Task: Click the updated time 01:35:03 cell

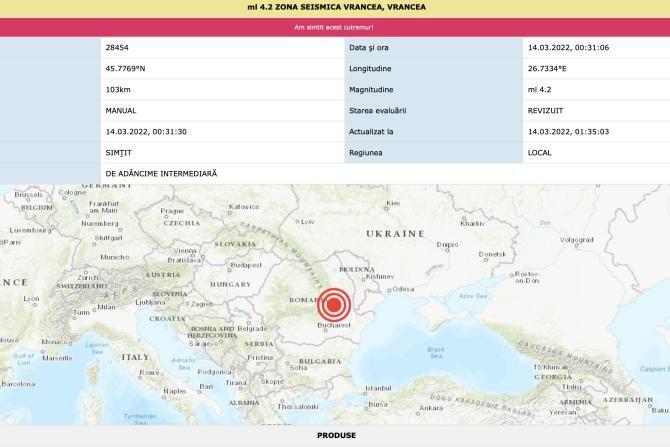Action: click(x=560, y=132)
